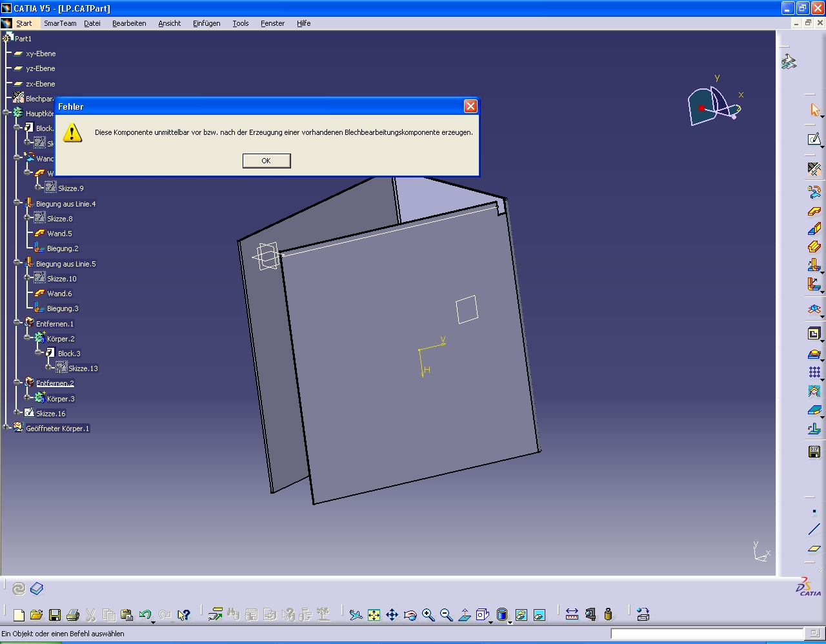Click the Save As DXF icon
Viewport: 826px width, 644px height.
[814, 452]
